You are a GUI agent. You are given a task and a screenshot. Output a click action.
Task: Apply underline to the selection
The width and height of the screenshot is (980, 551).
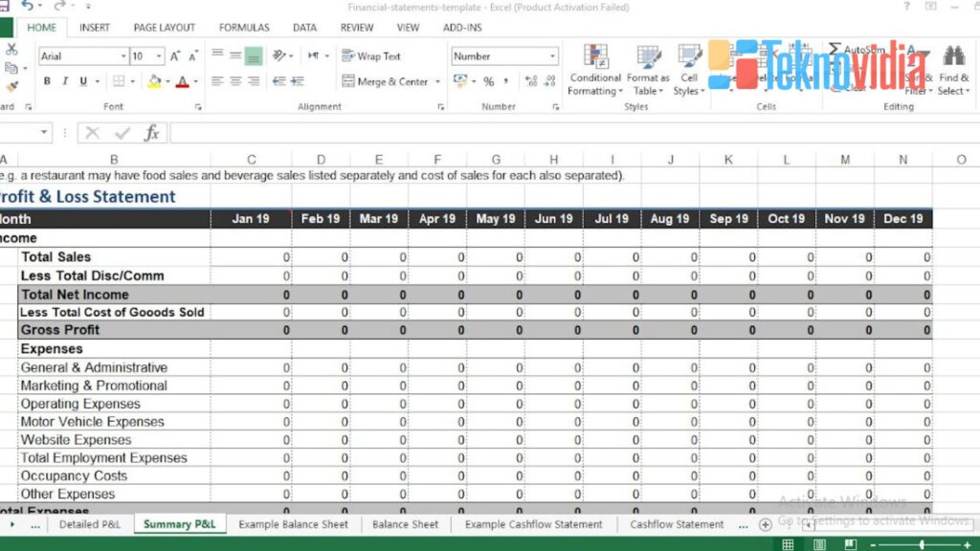(x=83, y=81)
